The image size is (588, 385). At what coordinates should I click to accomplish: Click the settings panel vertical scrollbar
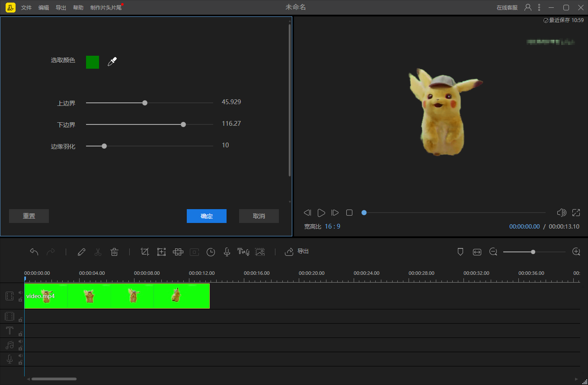point(290,100)
